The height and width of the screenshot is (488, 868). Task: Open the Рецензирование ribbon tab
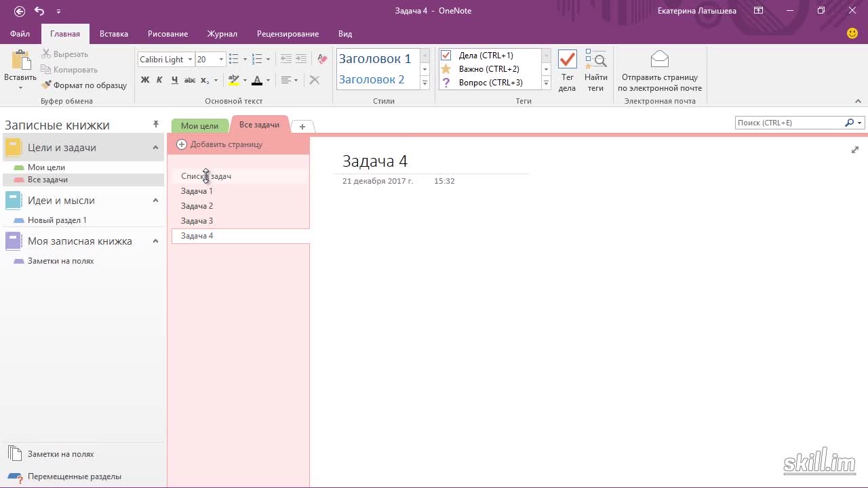pos(288,34)
